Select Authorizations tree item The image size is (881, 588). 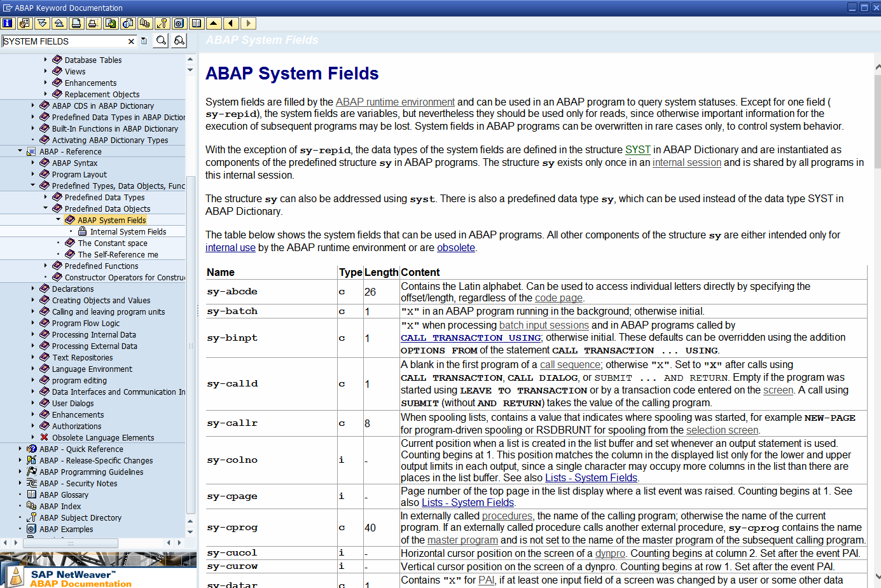click(x=76, y=426)
